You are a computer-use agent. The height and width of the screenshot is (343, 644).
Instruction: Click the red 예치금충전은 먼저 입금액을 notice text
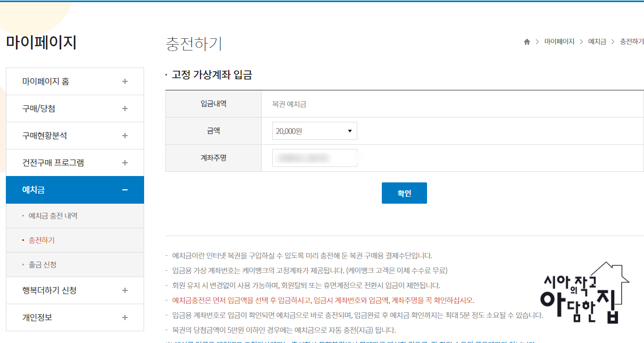[323, 300]
